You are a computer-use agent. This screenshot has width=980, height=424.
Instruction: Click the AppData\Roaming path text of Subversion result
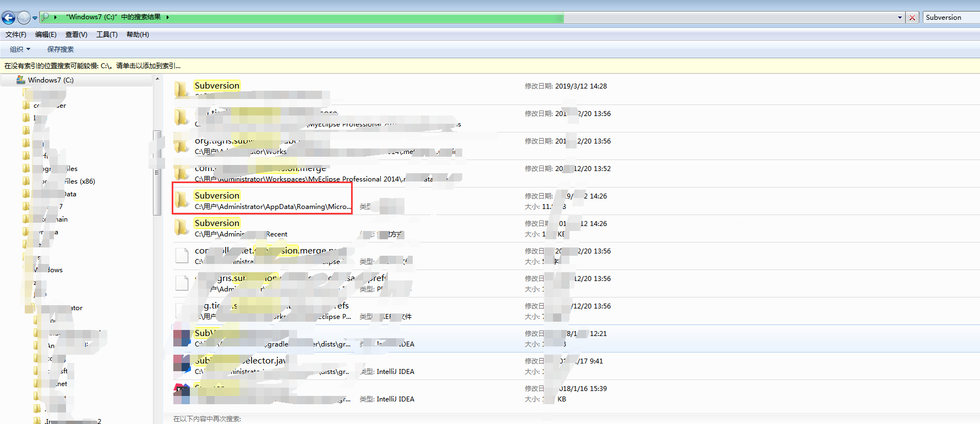click(272, 207)
